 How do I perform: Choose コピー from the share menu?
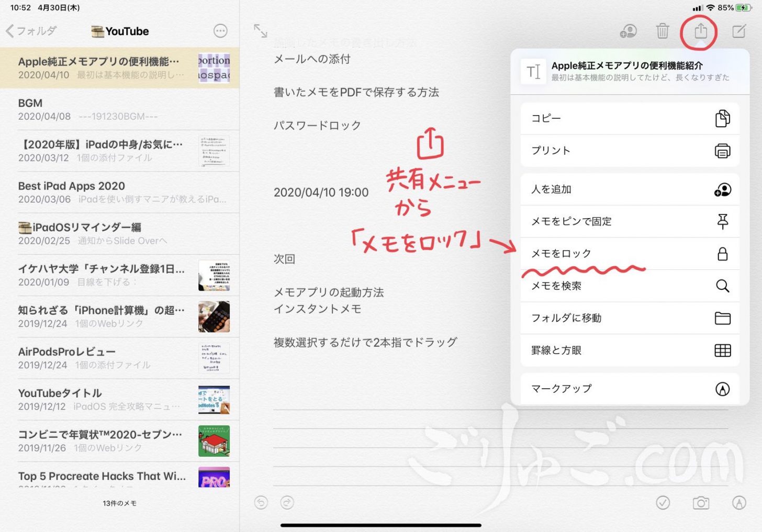[x=630, y=119]
